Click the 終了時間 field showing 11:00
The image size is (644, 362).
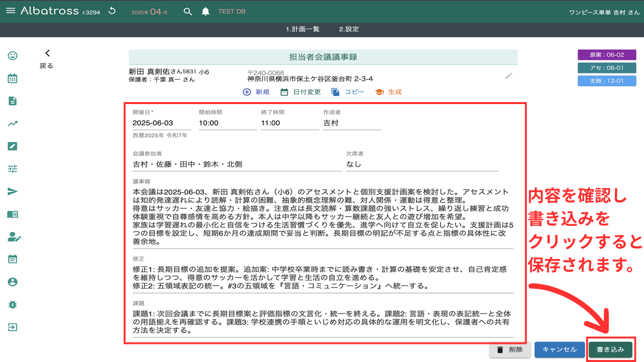point(290,123)
